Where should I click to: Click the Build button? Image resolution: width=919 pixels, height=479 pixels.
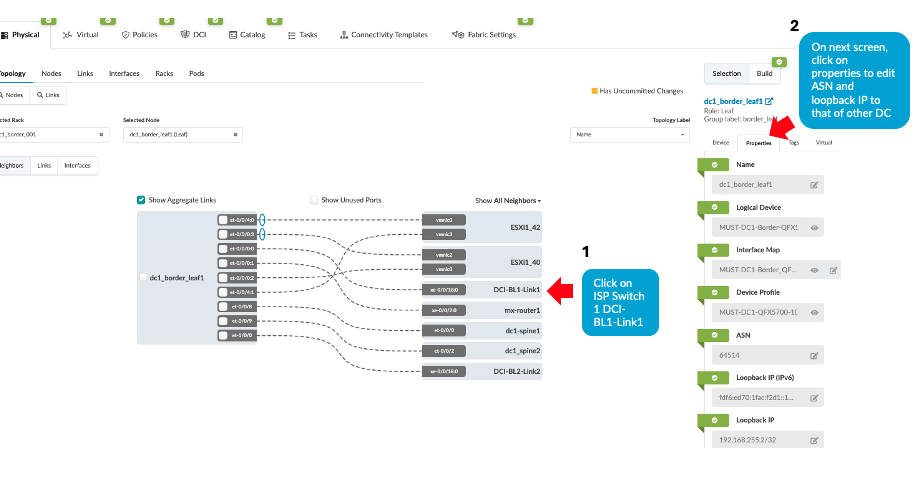764,73
